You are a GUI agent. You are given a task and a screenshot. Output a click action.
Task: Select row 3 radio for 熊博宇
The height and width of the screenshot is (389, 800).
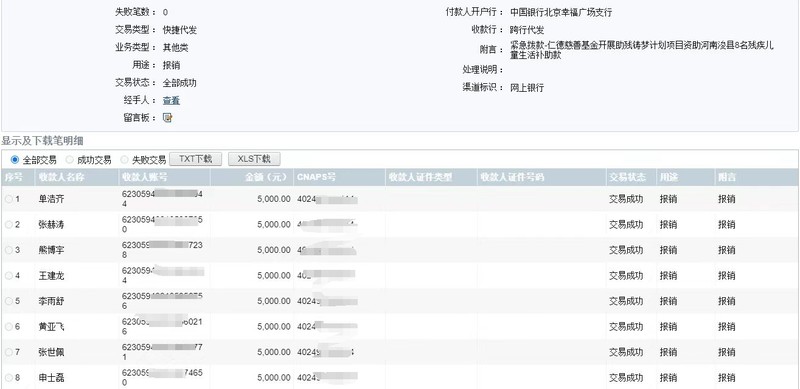click(9, 250)
